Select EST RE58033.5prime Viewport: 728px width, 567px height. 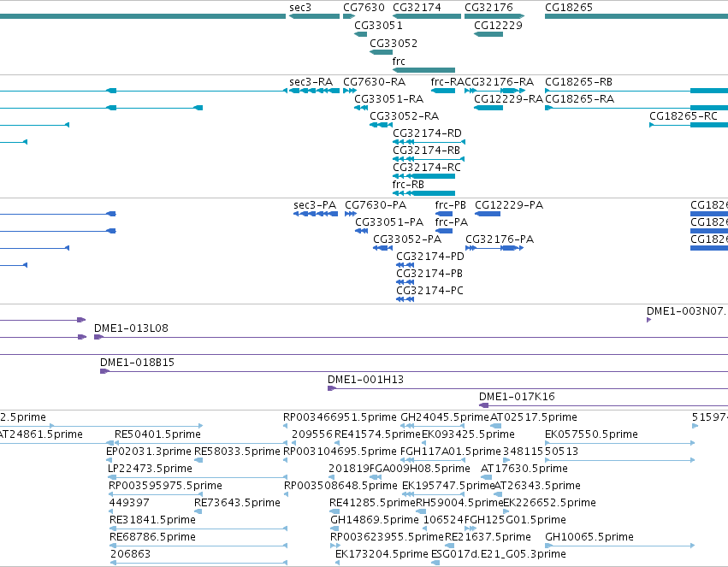pos(198,460)
